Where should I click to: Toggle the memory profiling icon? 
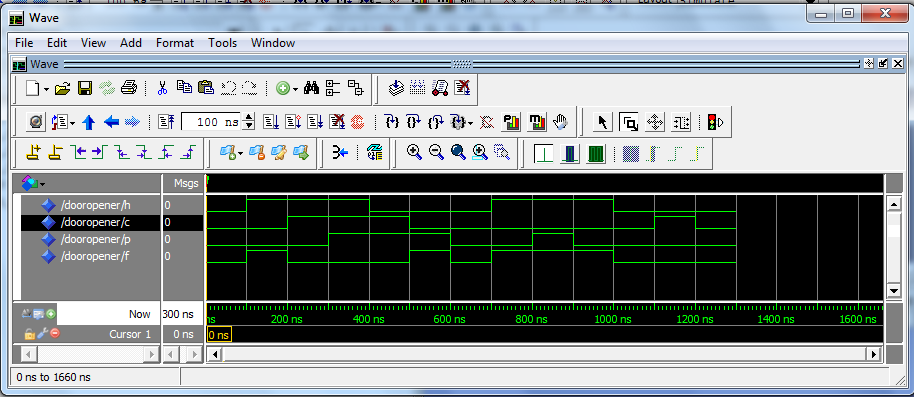tap(537, 122)
